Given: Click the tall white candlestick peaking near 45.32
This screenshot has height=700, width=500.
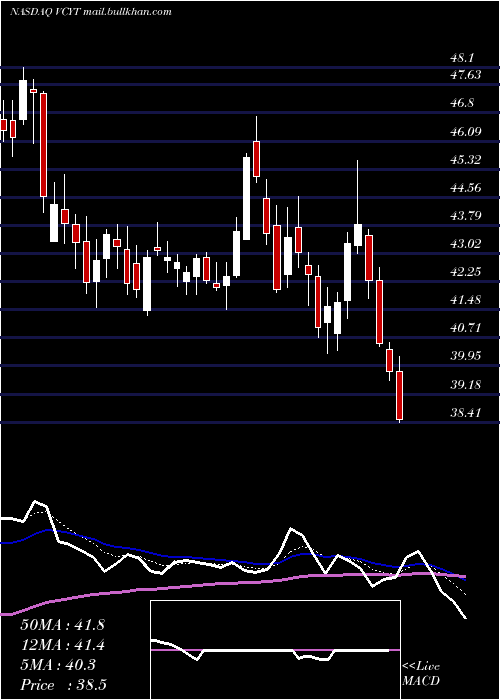Looking at the screenshot, I should click(x=246, y=198).
